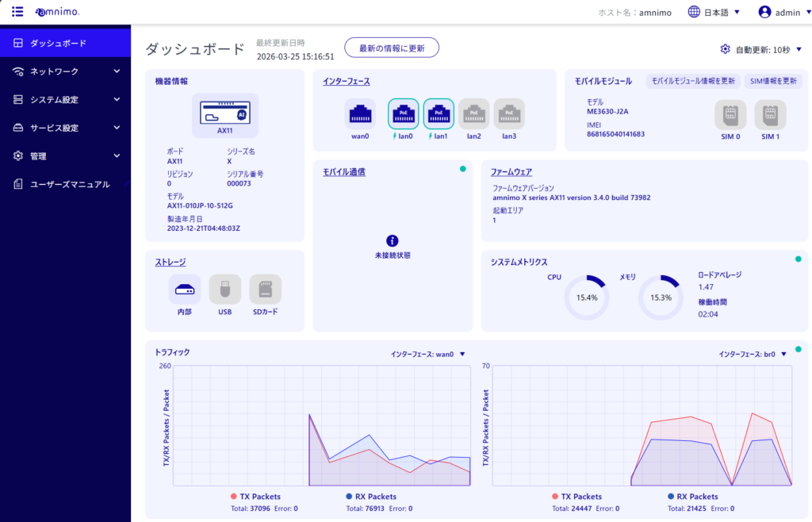Click the SD card storage icon
This screenshot has height=522, width=812.
click(265, 290)
